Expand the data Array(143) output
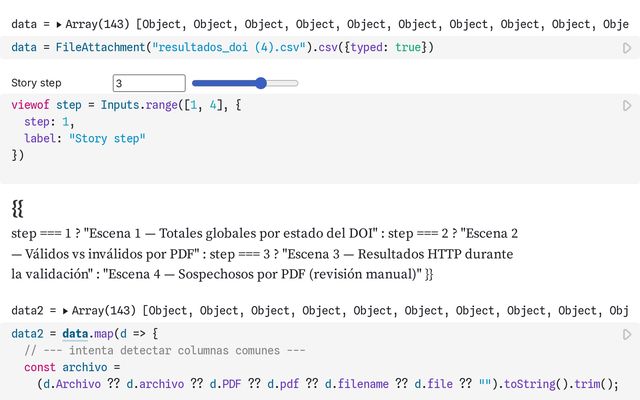This screenshot has width=640, height=400. (x=57, y=23)
